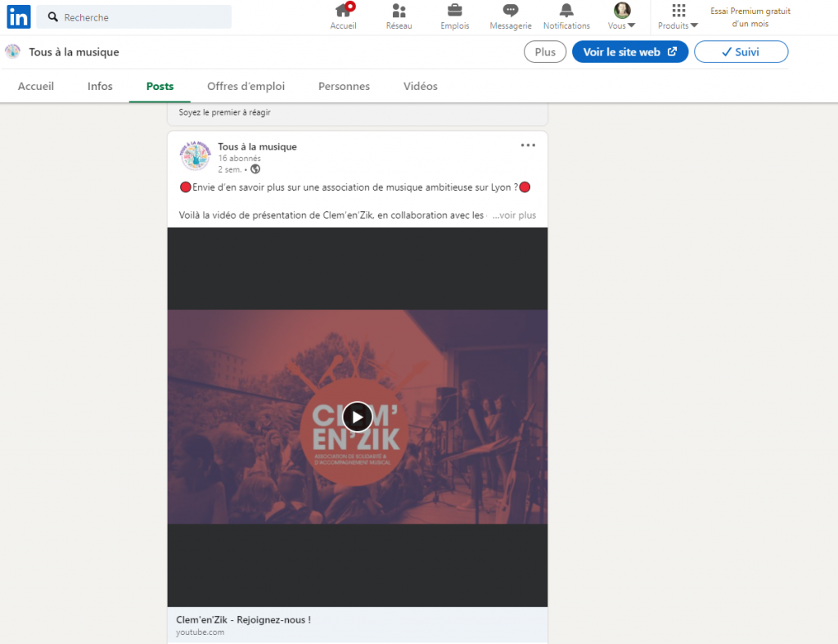Open the Essai Premium gratuit link
The image size is (838, 644).
[x=750, y=17]
